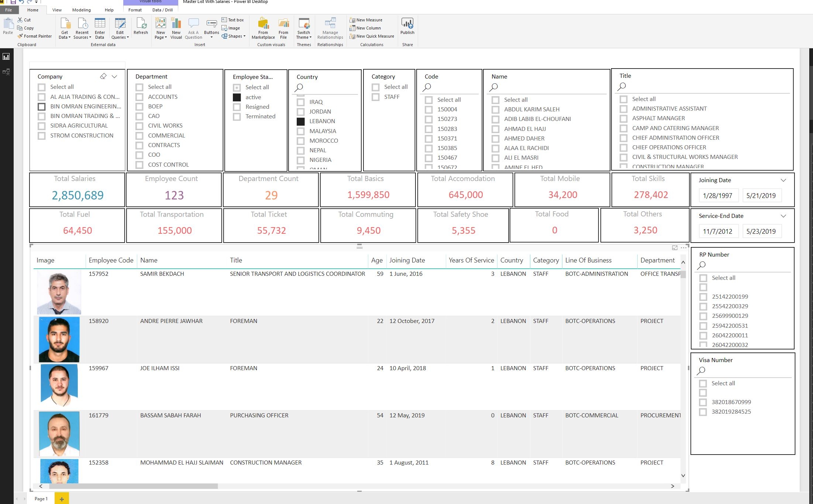Switch to the Modeling ribbon tab
This screenshot has width=813, height=504.
coord(81,10)
